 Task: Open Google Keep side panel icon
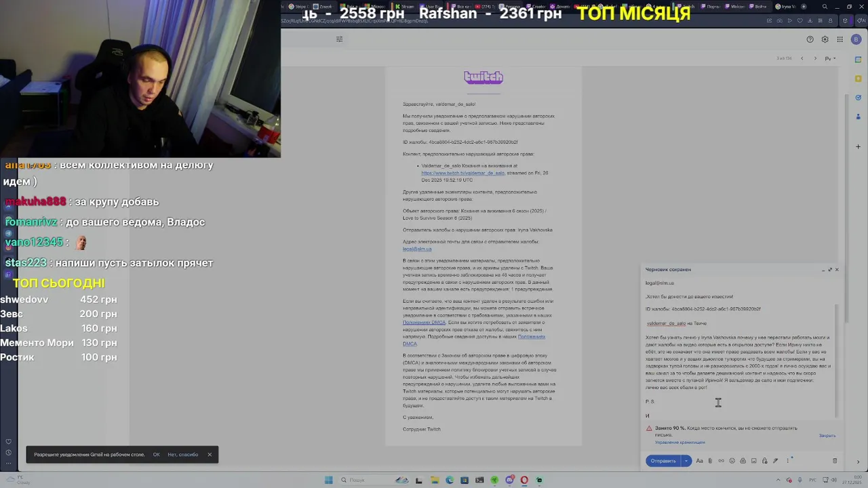[859, 78]
